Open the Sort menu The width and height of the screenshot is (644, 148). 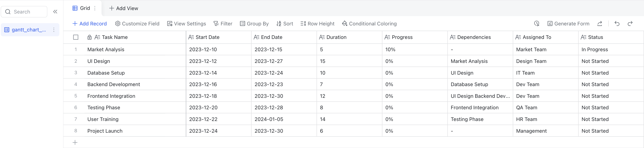pyautogui.click(x=284, y=24)
